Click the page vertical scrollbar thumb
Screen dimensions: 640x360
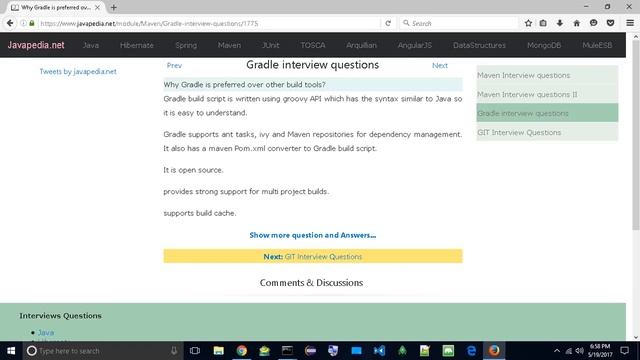(636, 135)
